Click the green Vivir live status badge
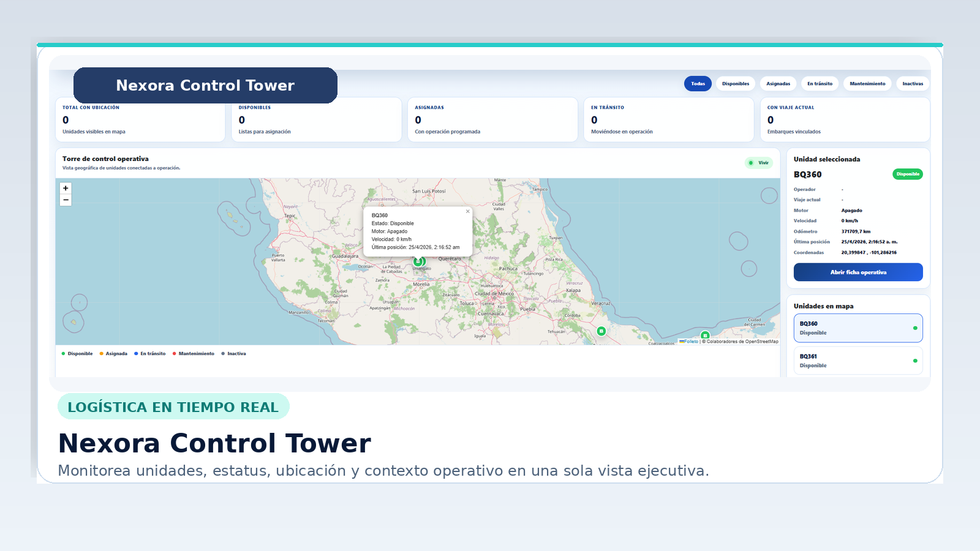The width and height of the screenshot is (980, 551). tap(759, 163)
